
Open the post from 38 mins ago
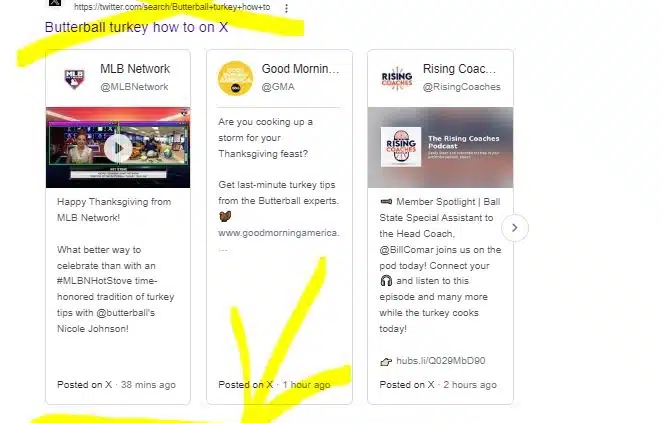click(x=117, y=385)
